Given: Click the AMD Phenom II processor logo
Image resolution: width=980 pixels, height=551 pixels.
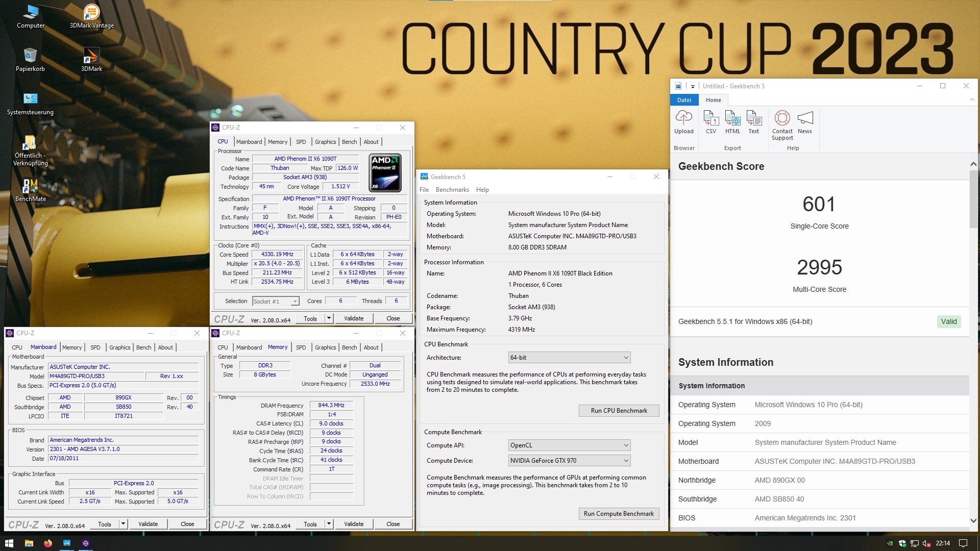Looking at the screenshot, I should (385, 172).
